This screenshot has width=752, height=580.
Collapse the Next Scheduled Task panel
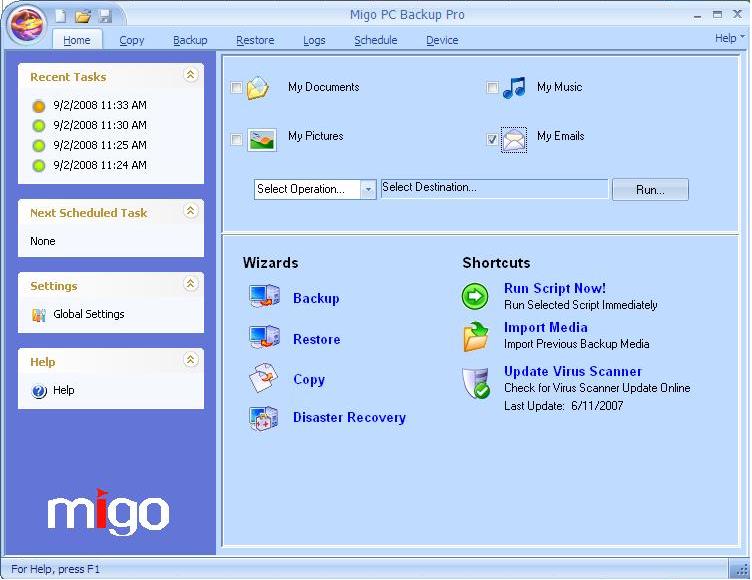tap(190, 211)
